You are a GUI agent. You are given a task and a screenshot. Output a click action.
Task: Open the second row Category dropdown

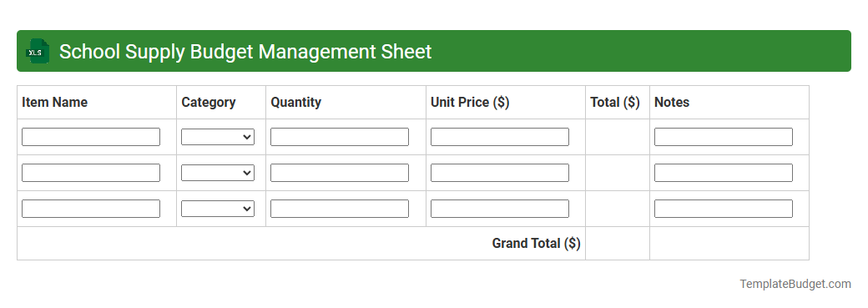click(218, 173)
